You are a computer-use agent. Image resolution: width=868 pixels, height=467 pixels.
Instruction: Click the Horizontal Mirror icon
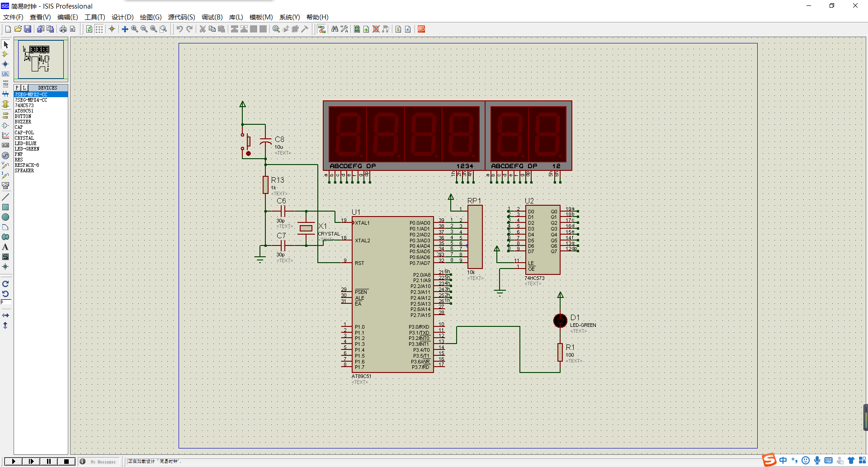(x=5, y=315)
